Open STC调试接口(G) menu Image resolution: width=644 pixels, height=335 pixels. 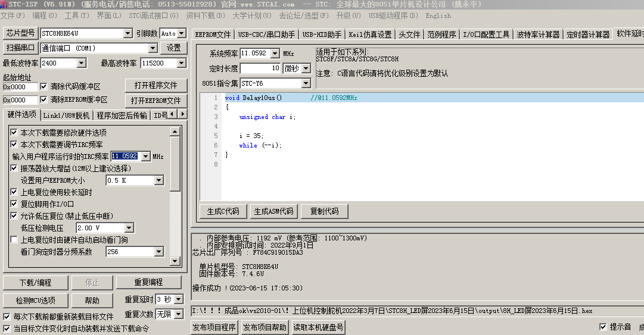click(154, 15)
